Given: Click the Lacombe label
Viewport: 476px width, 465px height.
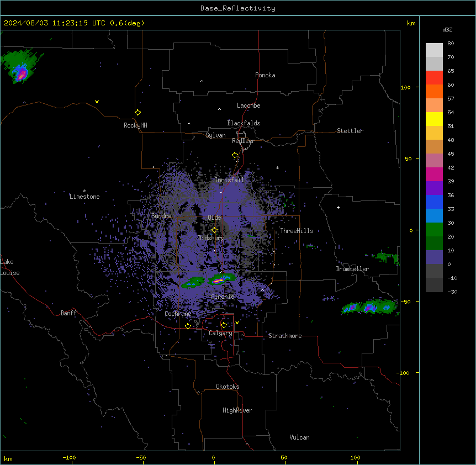Looking at the screenshot, I should pyautogui.click(x=248, y=105).
